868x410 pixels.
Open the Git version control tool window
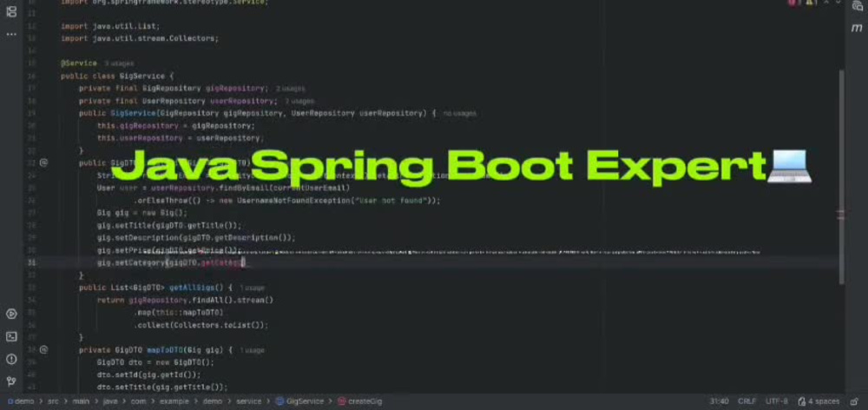click(11, 381)
